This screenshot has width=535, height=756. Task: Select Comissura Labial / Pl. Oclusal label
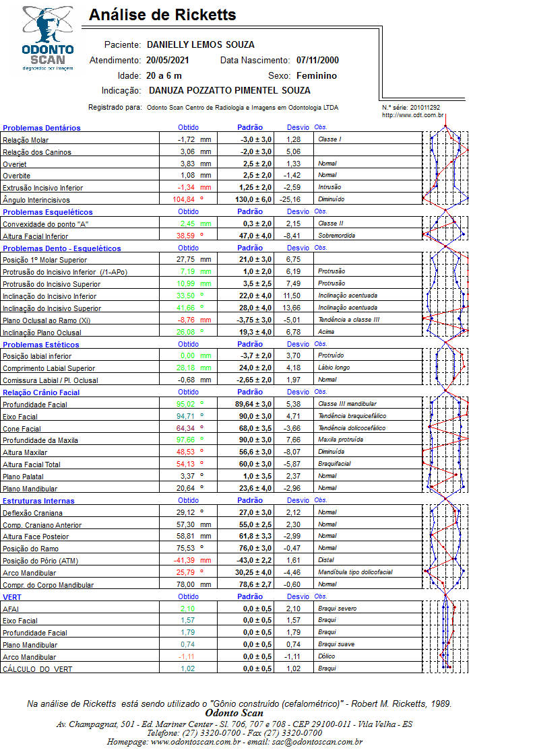50,380
